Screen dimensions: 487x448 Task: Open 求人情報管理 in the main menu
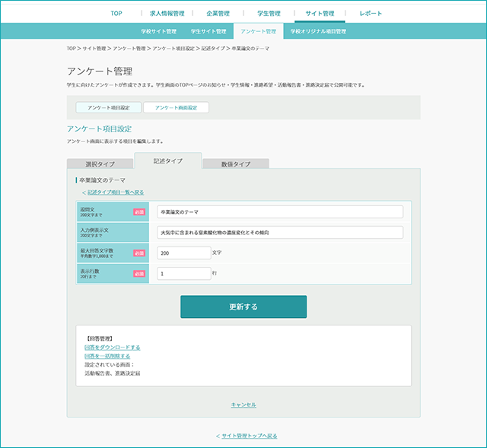(x=167, y=14)
